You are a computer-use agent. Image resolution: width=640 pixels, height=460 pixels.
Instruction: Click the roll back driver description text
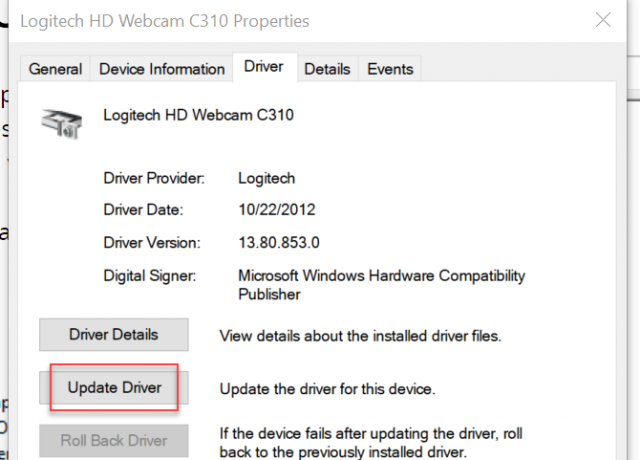click(371, 443)
